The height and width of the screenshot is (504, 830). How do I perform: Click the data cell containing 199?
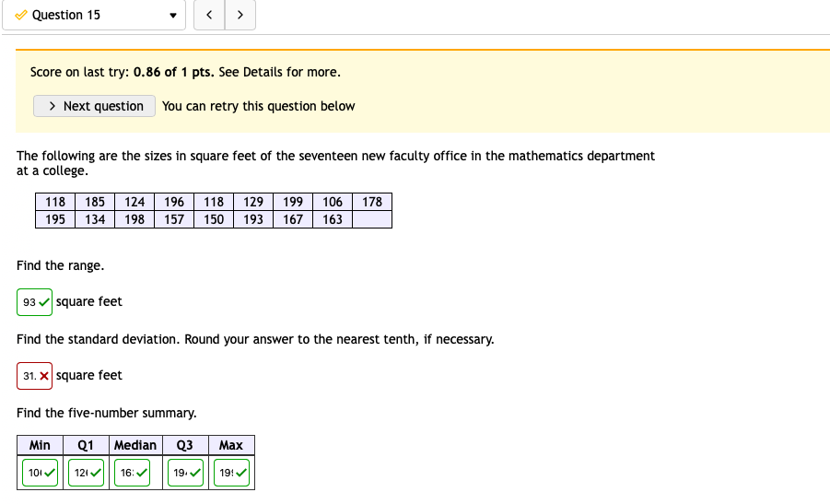tap(293, 202)
